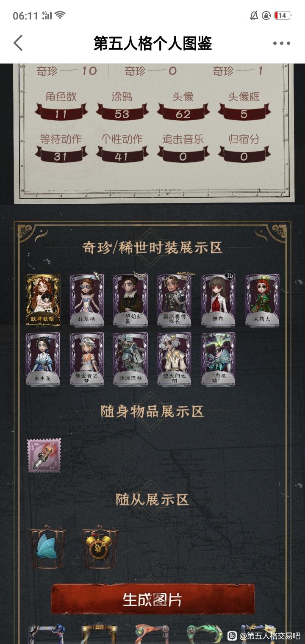Select the blue butterfly wing pet icon
This screenshot has height=644, width=305.
[x=47, y=547]
